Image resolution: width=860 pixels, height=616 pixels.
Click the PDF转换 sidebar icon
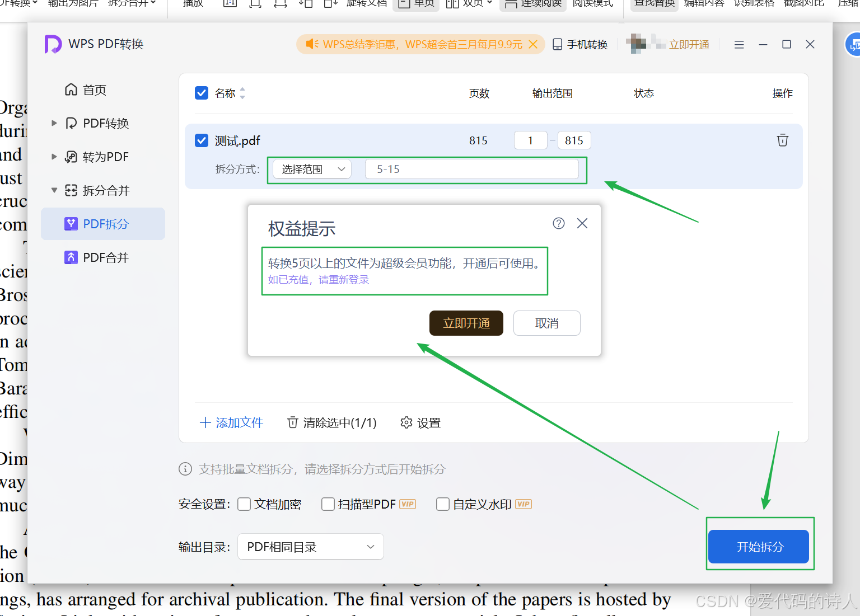coord(71,123)
